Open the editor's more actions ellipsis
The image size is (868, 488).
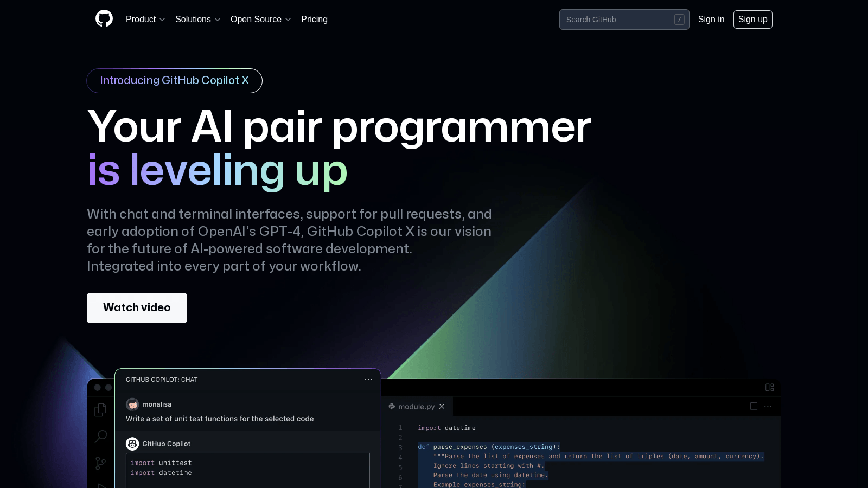click(768, 406)
